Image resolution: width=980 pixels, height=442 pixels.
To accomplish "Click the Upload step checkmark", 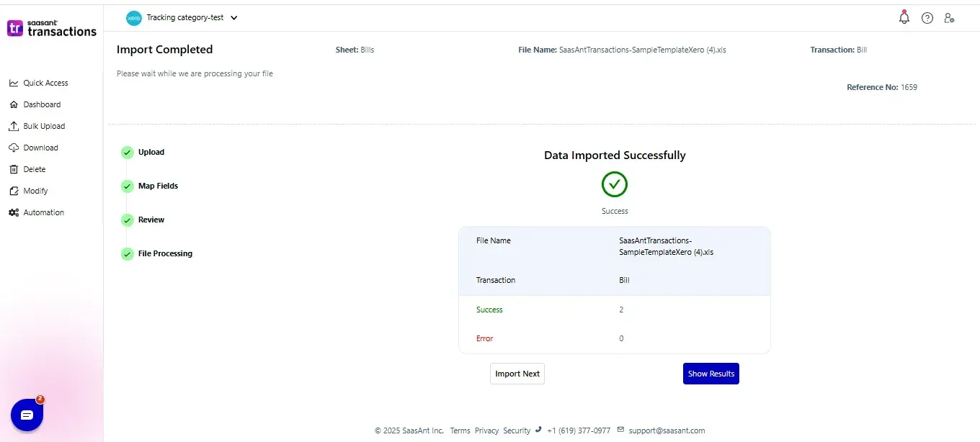I will (128, 152).
